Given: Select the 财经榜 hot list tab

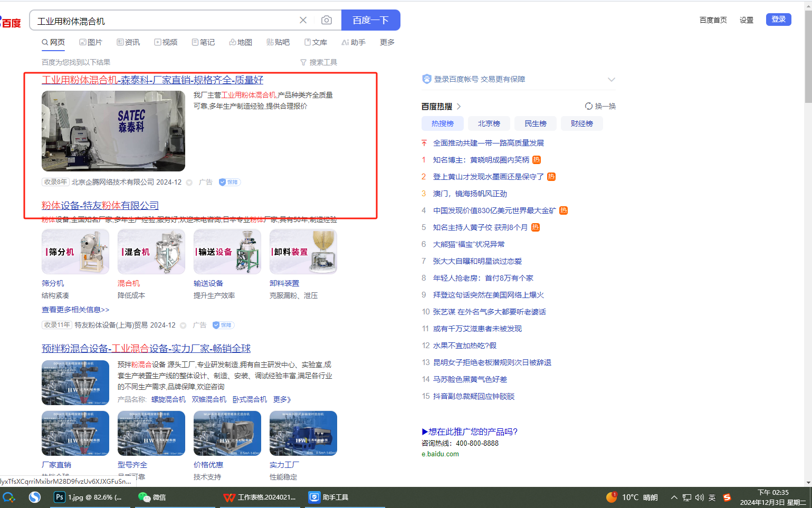Looking at the screenshot, I should coord(582,123).
